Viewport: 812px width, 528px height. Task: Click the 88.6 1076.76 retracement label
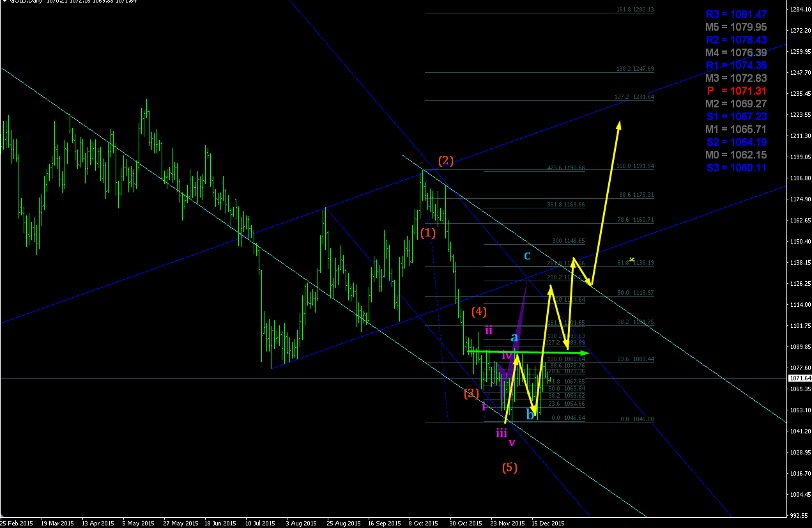tap(567, 366)
